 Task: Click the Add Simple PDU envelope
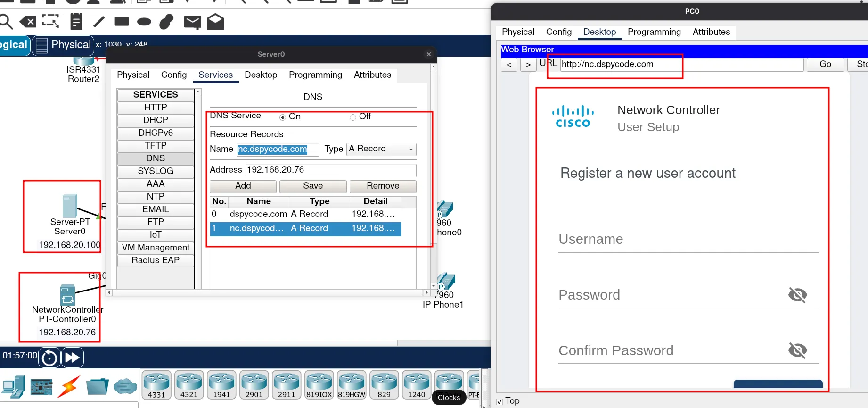192,22
